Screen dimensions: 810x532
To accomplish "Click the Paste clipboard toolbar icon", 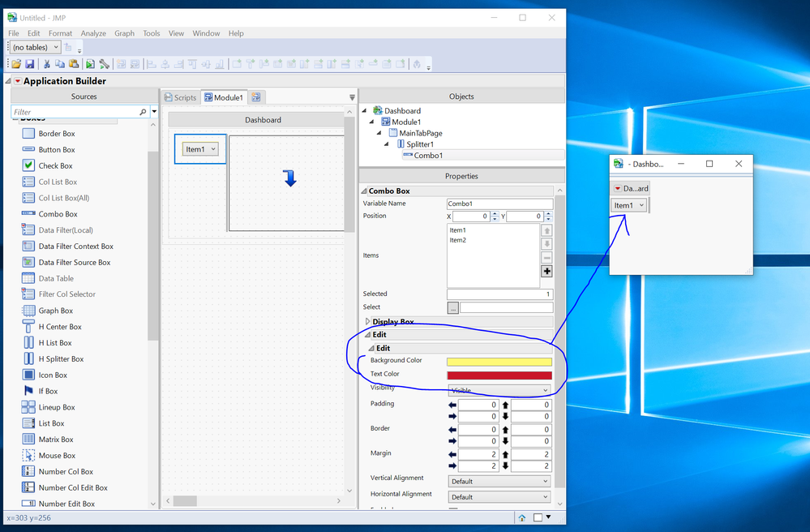I will pyautogui.click(x=74, y=64).
